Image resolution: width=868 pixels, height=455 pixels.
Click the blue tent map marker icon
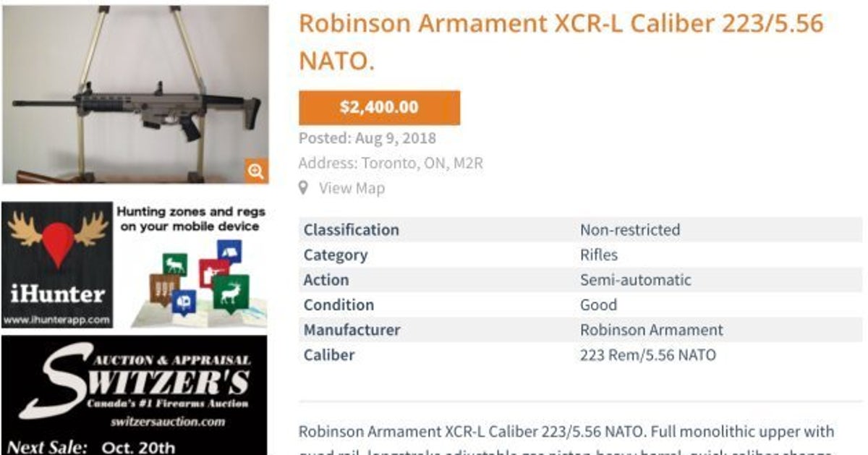click(x=229, y=252)
